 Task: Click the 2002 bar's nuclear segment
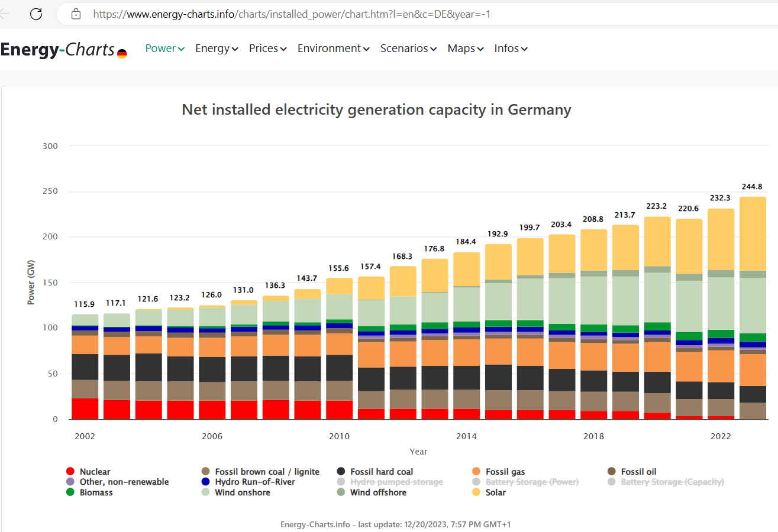85,409
